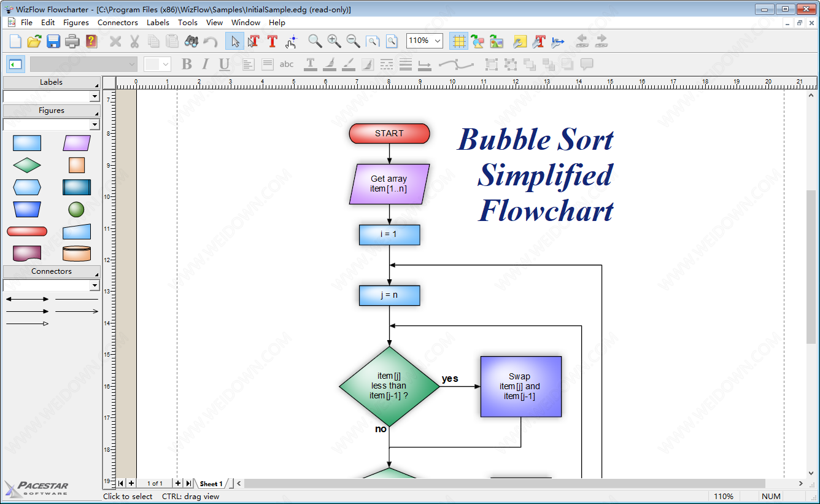Print the flowchart using the printer icon
Viewport: 820px width, 504px height.
coord(72,41)
